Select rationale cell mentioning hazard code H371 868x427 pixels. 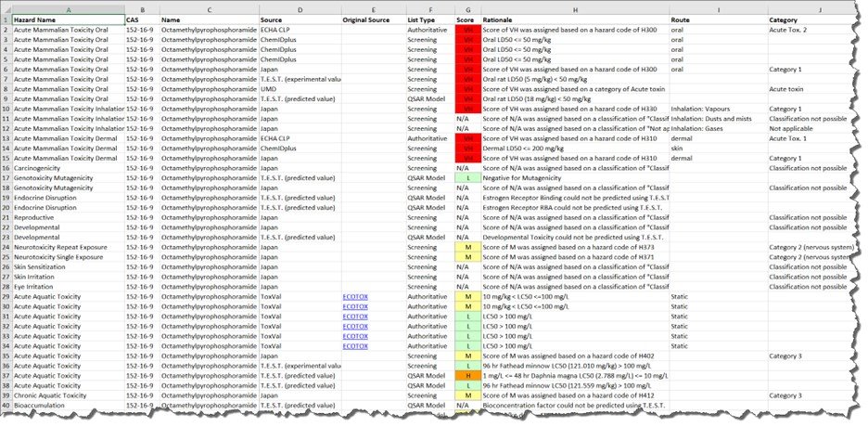coord(575,257)
